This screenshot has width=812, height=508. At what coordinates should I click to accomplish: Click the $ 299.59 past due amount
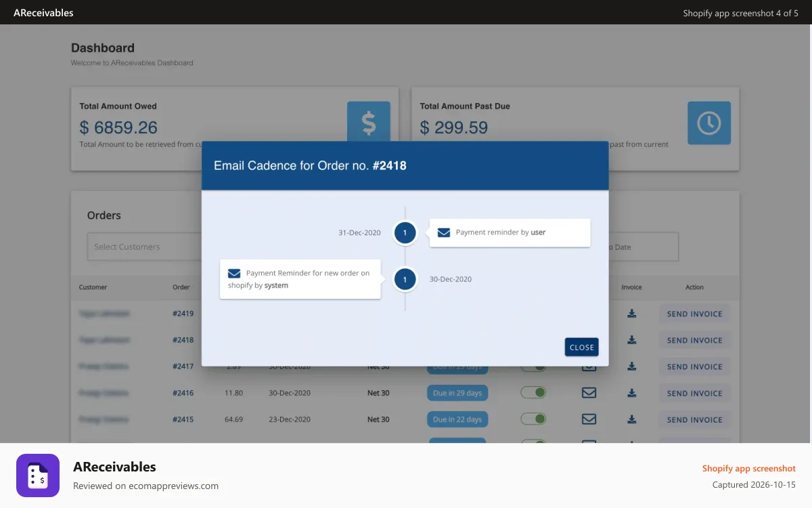pyautogui.click(x=454, y=127)
